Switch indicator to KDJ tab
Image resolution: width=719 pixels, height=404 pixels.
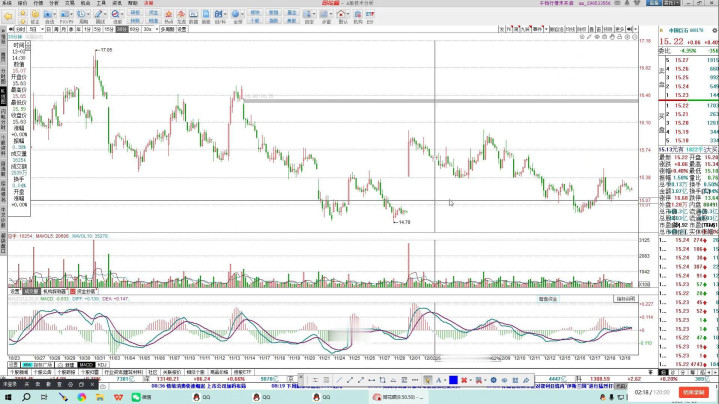tap(102, 364)
